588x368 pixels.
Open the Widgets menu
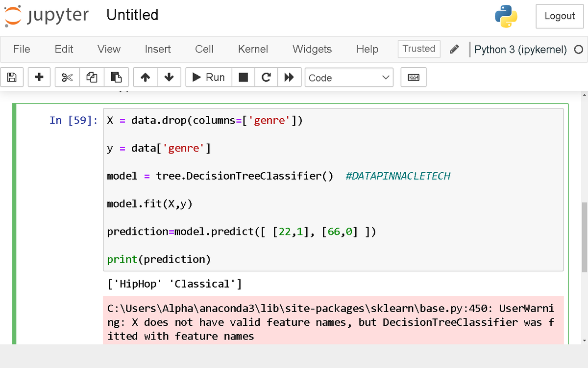pyautogui.click(x=312, y=49)
